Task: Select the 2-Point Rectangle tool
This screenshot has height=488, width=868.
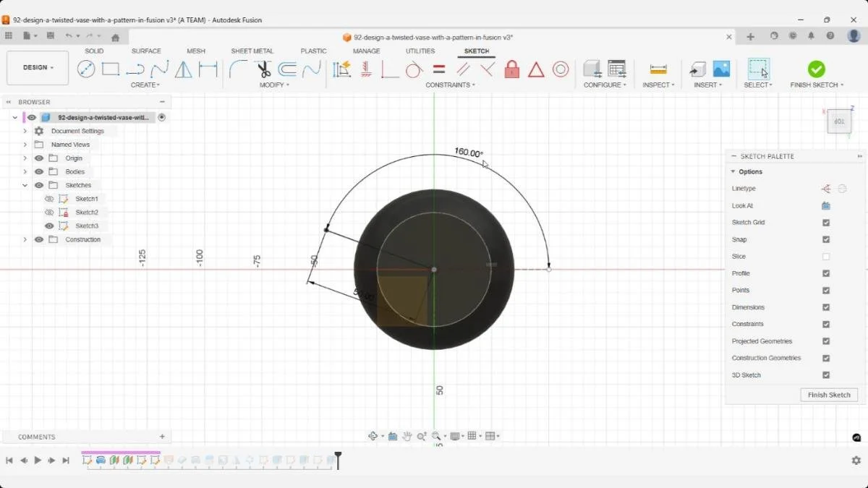Action: (x=110, y=69)
